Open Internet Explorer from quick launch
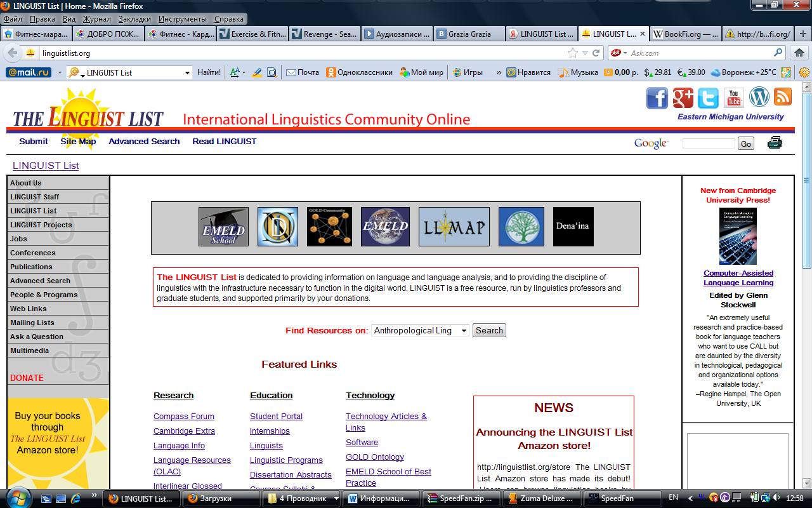 (x=77, y=498)
